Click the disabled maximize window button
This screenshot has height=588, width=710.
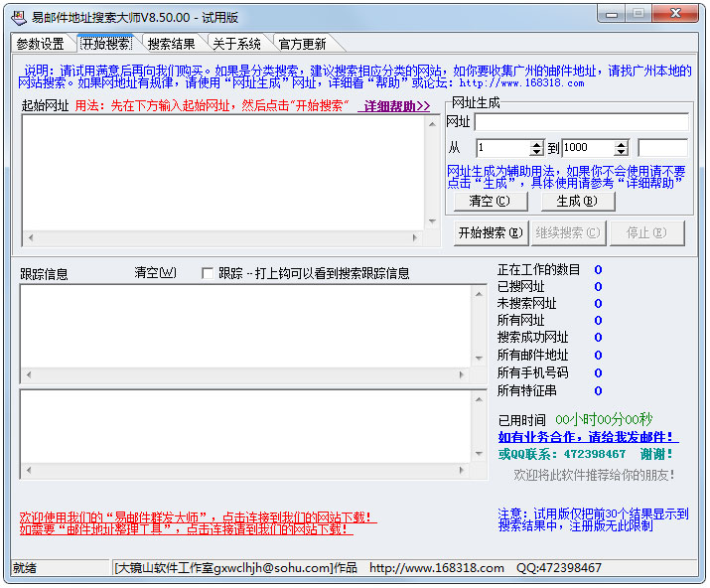click(x=639, y=14)
